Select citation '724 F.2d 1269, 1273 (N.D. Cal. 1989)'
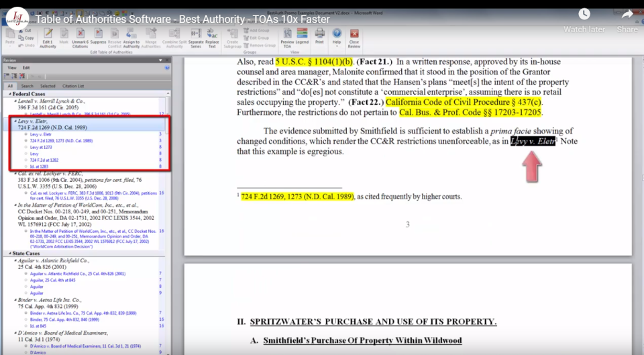644x355 pixels. pos(61,140)
